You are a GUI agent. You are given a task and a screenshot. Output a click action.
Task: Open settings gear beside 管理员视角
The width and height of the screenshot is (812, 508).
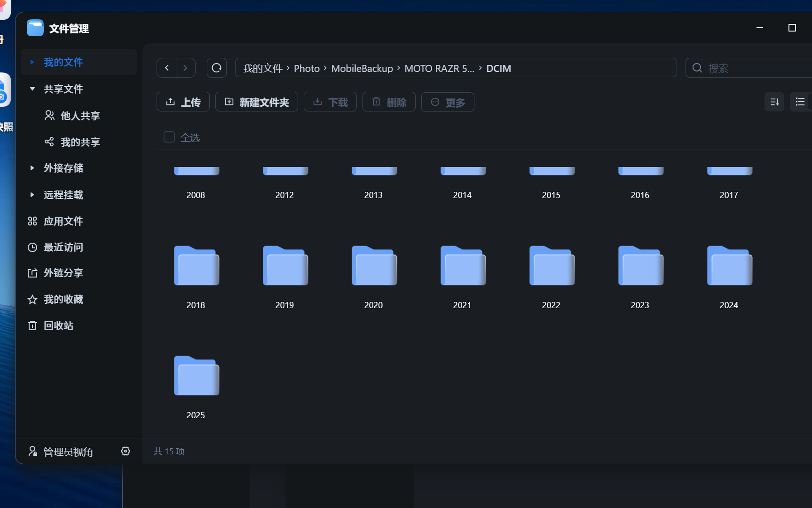pos(126,451)
